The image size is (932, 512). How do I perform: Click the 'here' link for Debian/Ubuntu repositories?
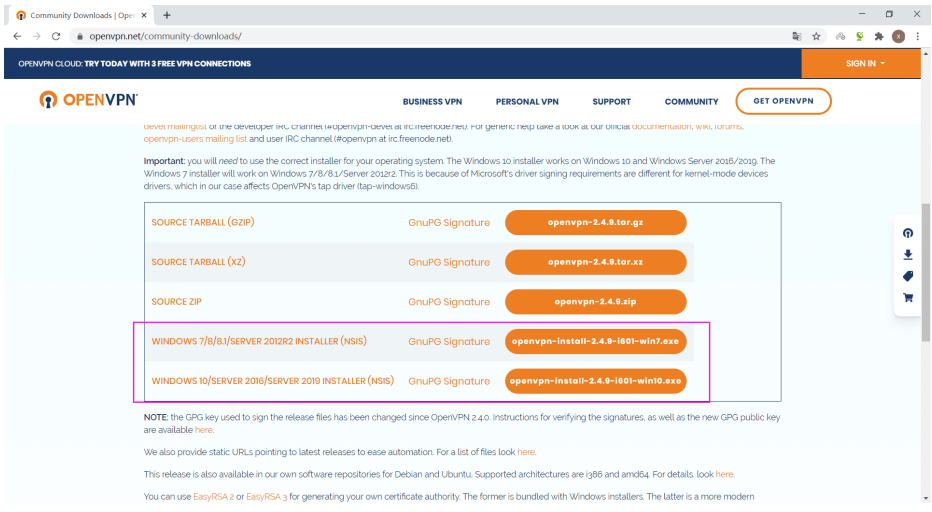[x=724, y=475]
